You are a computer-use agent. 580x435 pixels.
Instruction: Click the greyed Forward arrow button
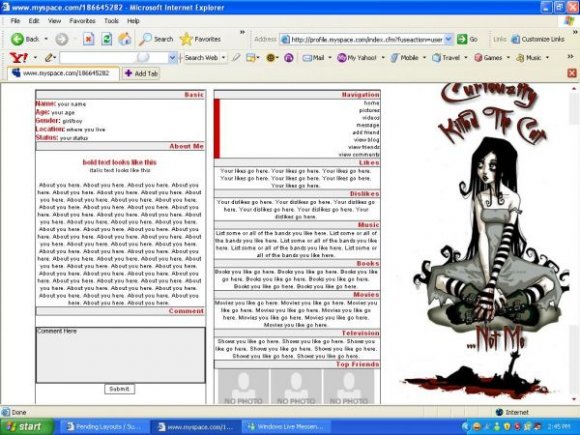click(62, 39)
